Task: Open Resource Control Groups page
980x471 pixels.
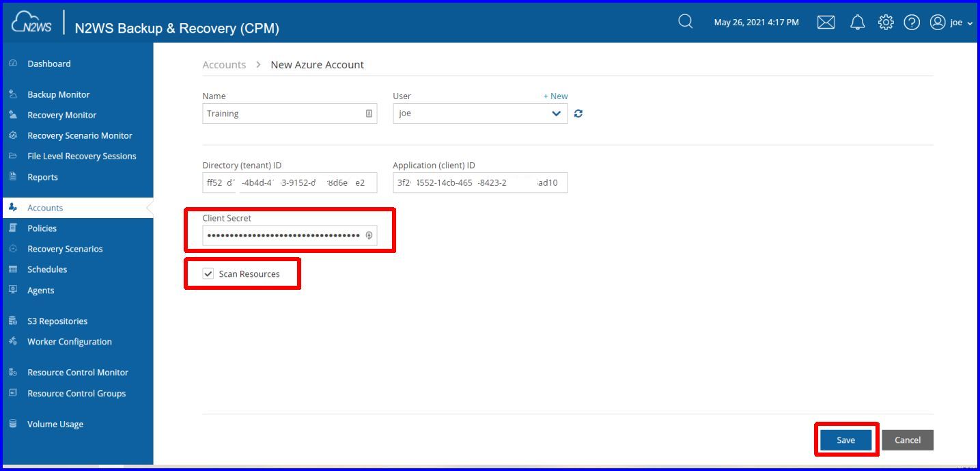Action: click(76, 393)
